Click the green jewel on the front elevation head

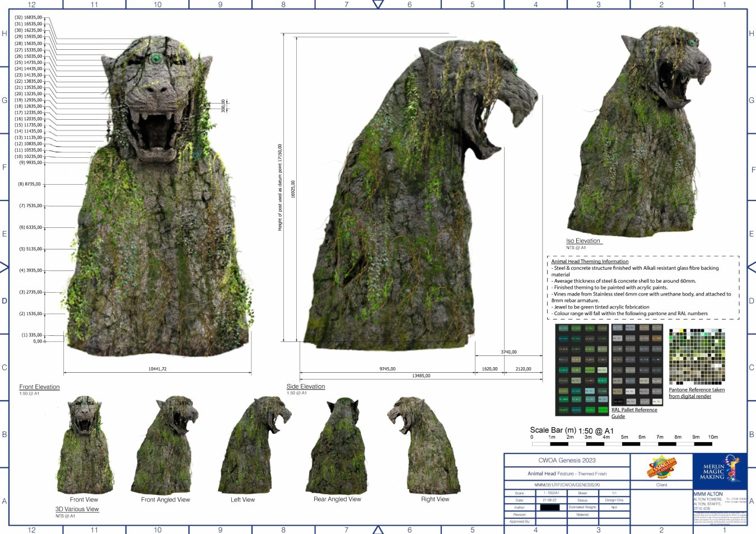[156, 58]
